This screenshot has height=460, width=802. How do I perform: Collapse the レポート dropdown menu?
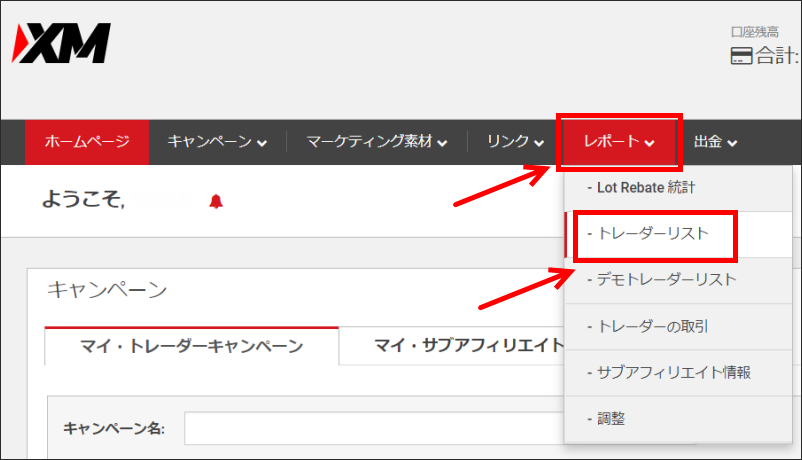[619, 142]
